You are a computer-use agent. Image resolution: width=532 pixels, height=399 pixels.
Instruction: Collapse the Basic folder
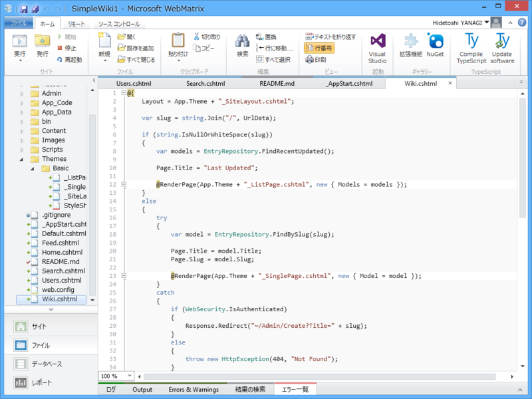[33, 169]
